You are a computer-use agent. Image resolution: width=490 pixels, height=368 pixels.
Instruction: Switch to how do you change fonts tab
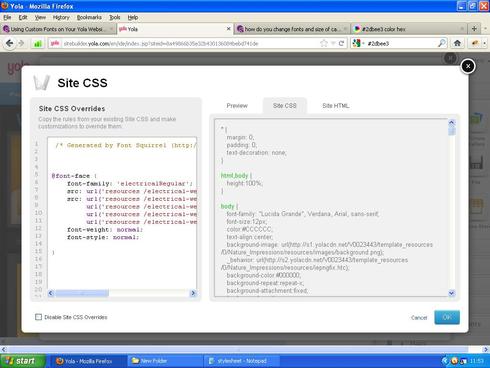tap(292, 29)
